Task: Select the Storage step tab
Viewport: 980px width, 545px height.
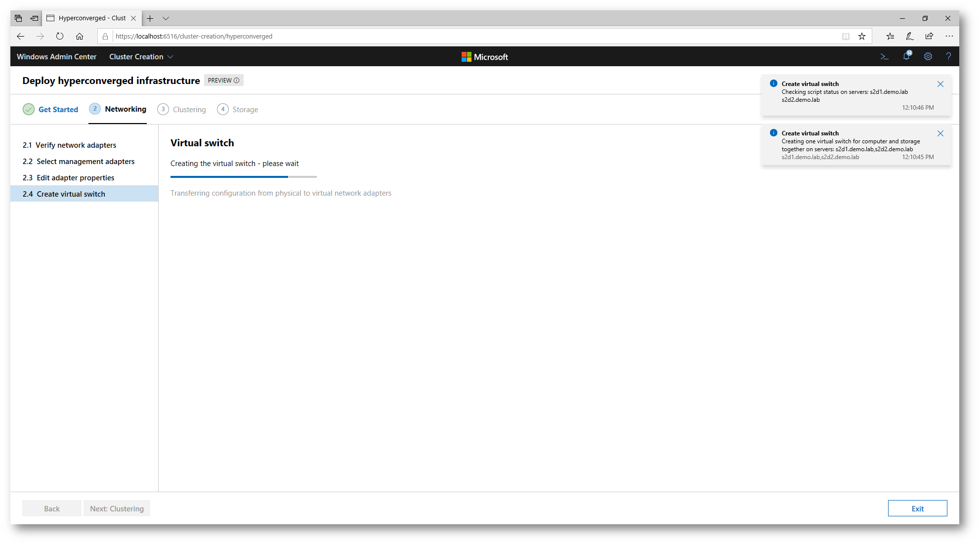Action: coord(237,110)
